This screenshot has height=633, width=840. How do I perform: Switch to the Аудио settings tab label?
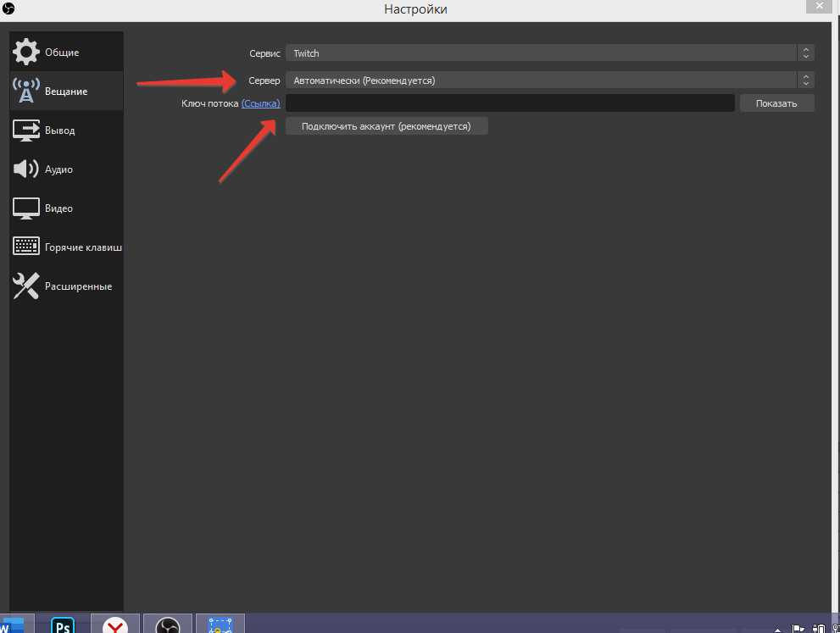[58, 169]
